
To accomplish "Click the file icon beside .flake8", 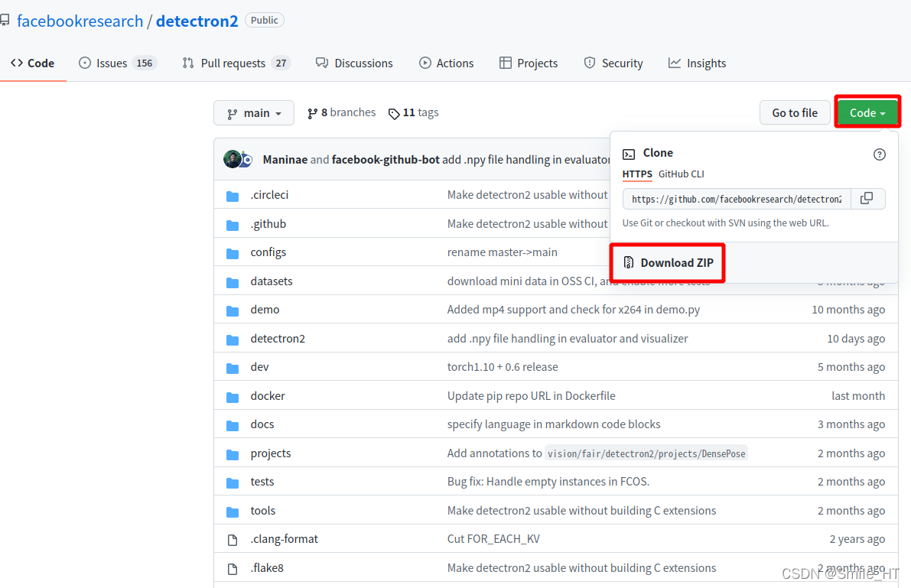I will [x=233, y=569].
